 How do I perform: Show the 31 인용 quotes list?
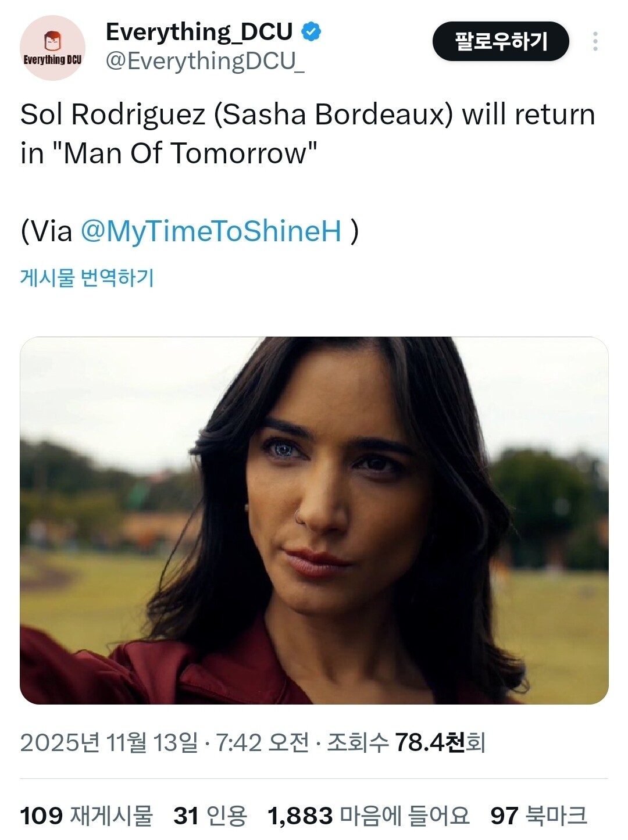pos(210,816)
